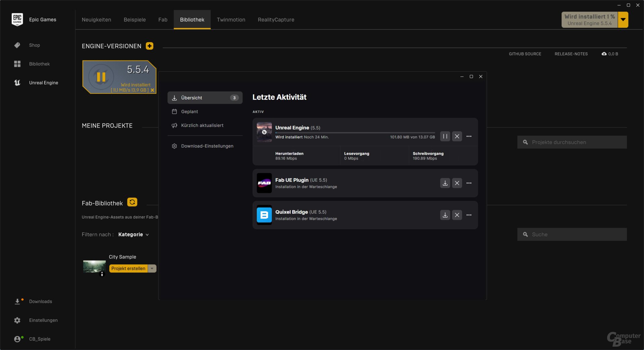This screenshot has height=350, width=644.
Task: Switch to the Twinmotion tab
Action: [231, 19]
